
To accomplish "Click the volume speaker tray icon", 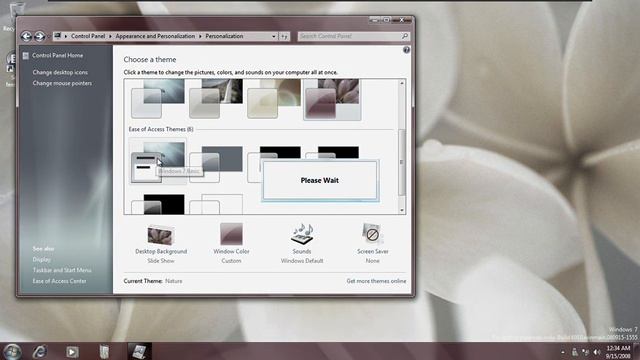I will [x=597, y=352].
